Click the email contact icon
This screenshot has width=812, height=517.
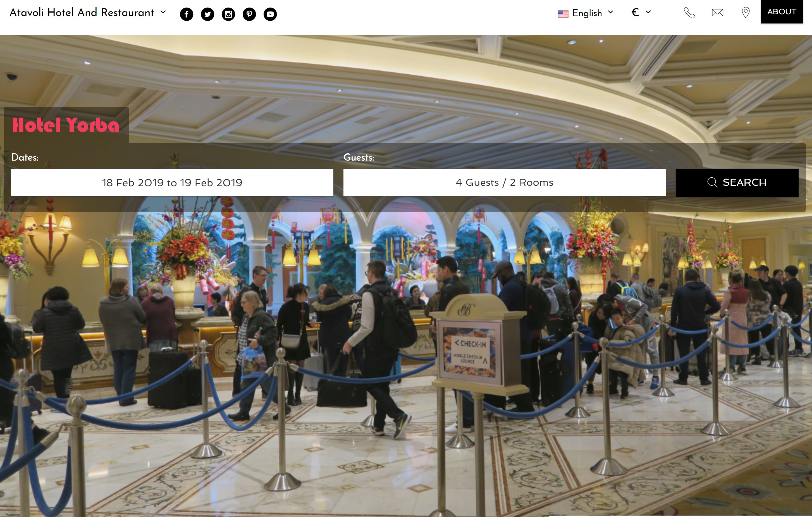point(717,13)
